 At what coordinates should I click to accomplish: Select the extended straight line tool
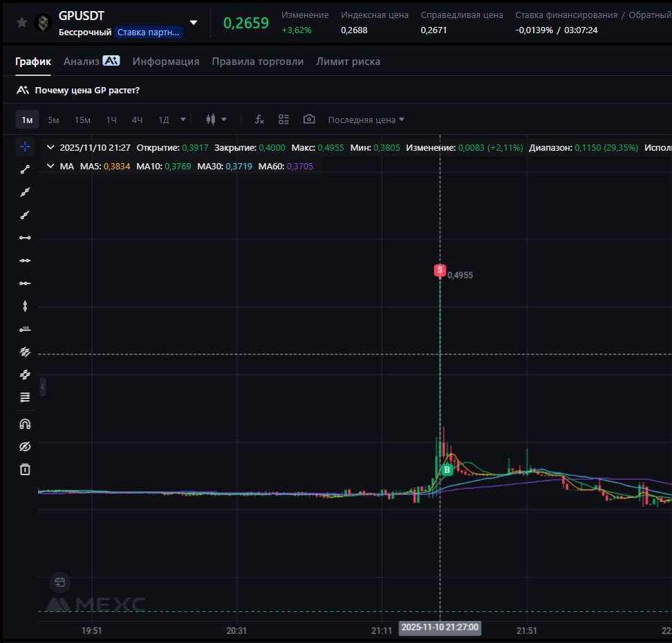(x=25, y=192)
